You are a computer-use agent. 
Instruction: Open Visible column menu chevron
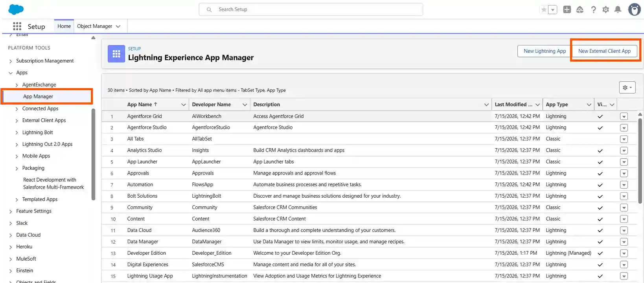point(612,105)
